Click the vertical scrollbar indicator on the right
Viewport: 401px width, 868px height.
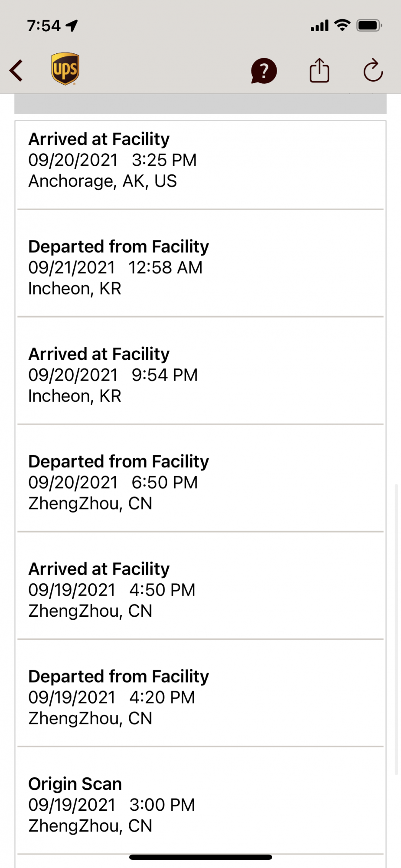point(396,629)
